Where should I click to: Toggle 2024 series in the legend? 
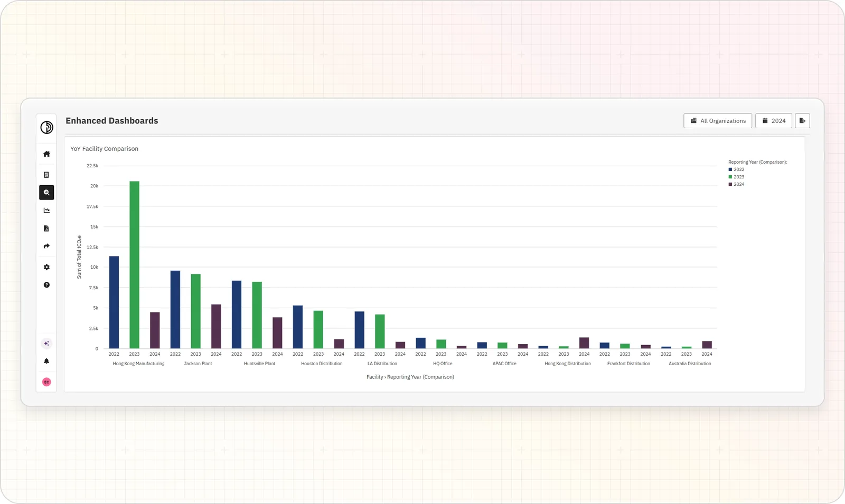[736, 184]
